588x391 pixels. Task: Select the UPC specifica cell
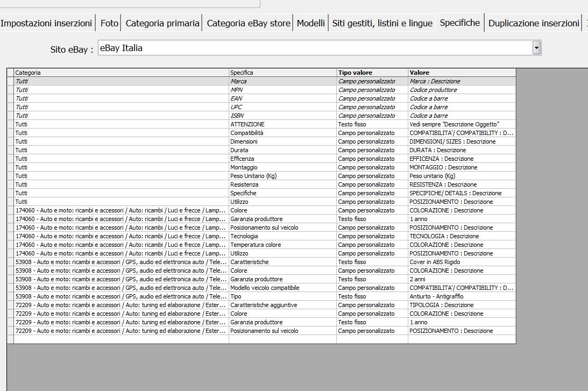[x=283, y=107]
